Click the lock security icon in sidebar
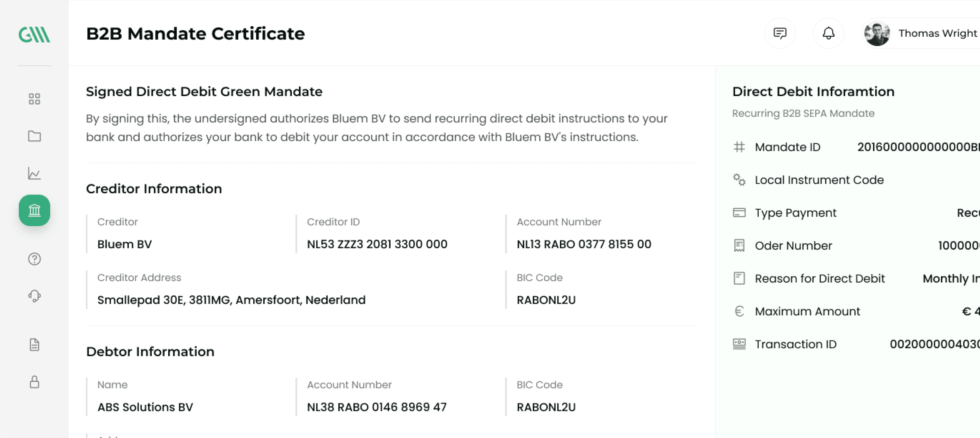980x438 pixels. click(x=34, y=382)
